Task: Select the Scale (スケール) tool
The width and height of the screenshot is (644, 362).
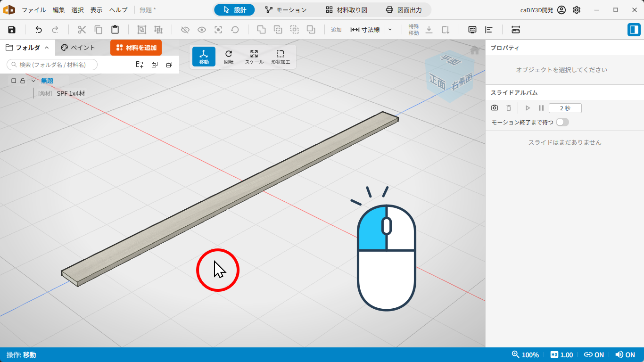Action: point(254,57)
